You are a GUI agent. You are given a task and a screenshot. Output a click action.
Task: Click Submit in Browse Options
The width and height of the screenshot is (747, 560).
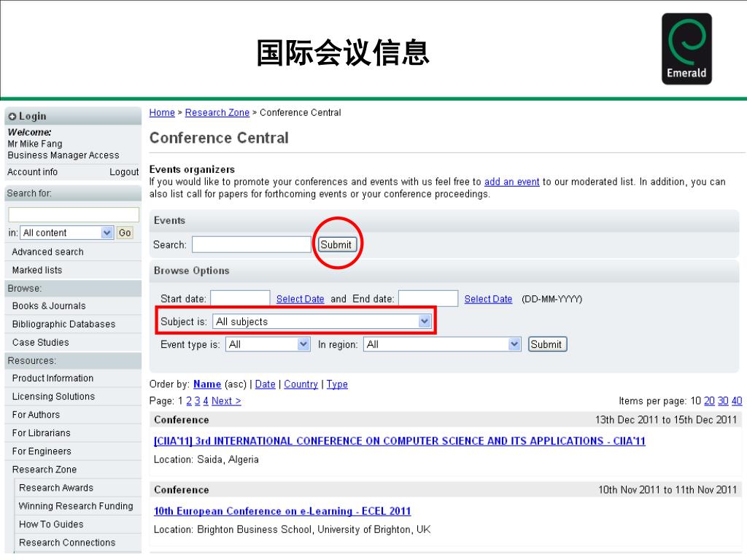(x=547, y=344)
